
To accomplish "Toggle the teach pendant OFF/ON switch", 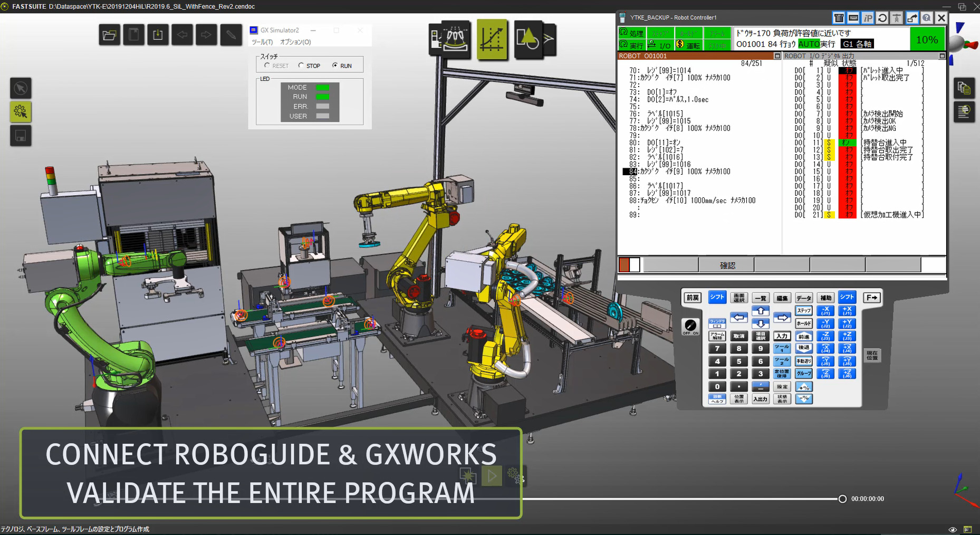I will coord(690,326).
